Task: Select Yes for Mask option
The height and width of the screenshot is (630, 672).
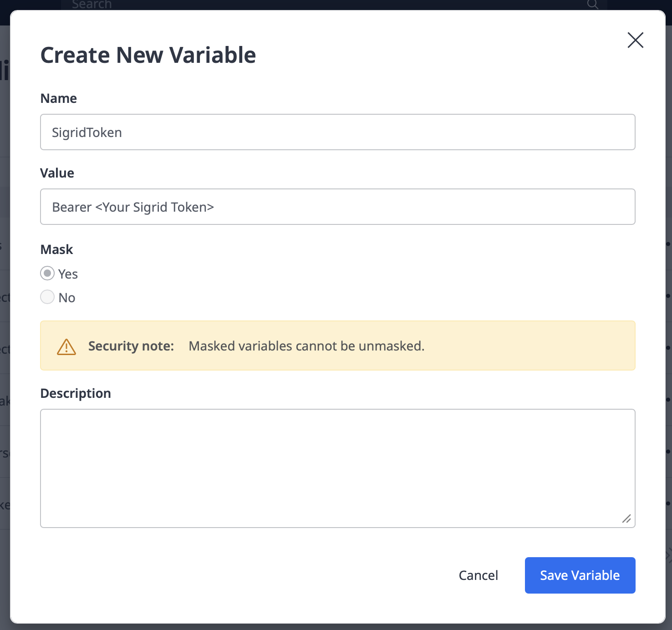Action: (47, 273)
